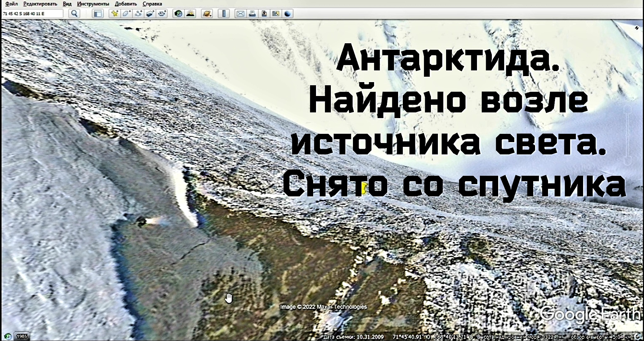
Task: Open the Справка menu
Action: coord(152,4)
